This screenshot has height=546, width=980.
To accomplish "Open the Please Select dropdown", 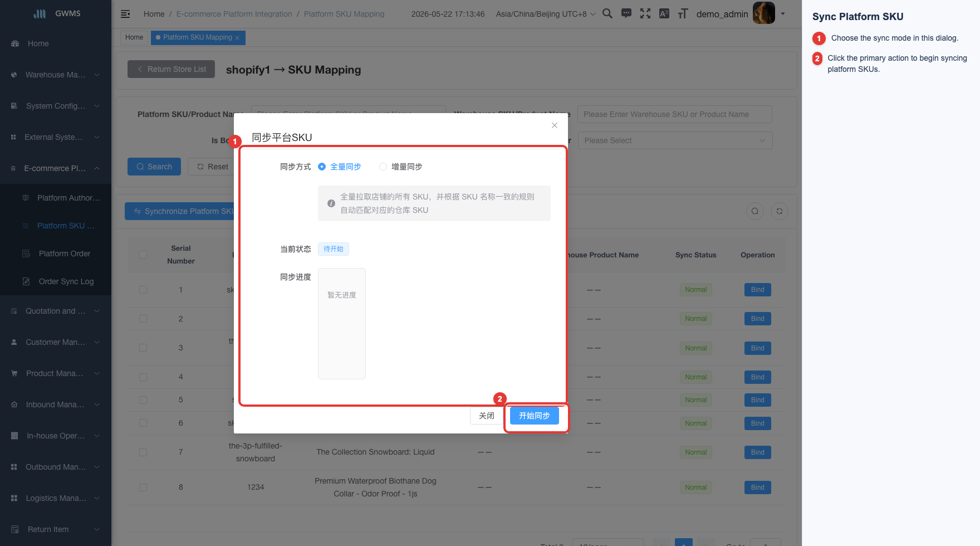I will click(x=675, y=140).
